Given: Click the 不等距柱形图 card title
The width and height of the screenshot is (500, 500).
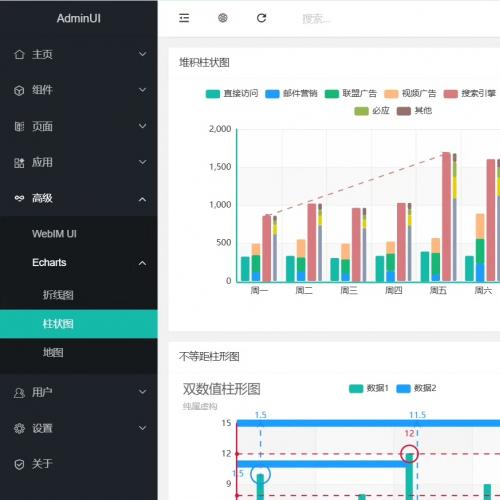Looking at the screenshot, I should pos(209,357).
